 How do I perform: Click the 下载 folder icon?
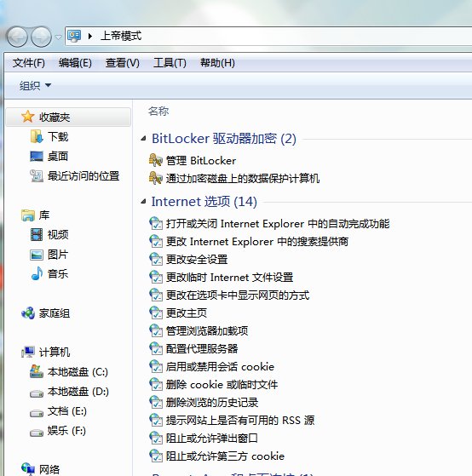point(37,136)
